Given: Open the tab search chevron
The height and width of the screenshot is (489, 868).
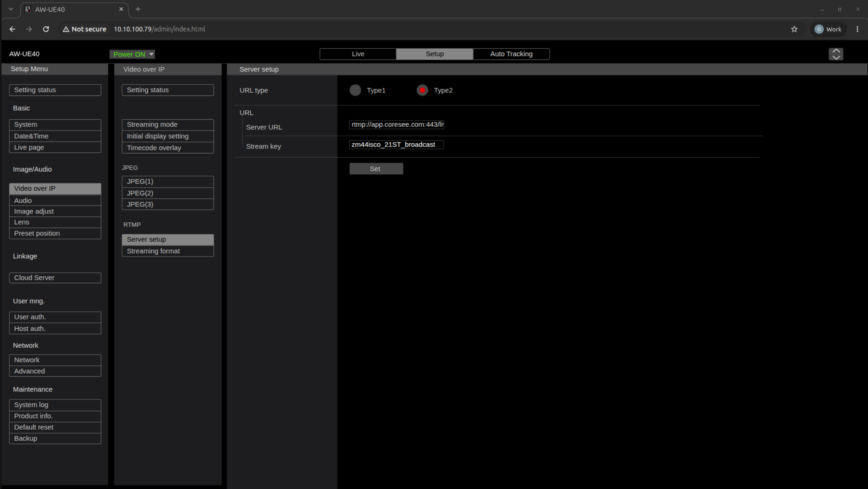Looking at the screenshot, I should click(x=11, y=9).
